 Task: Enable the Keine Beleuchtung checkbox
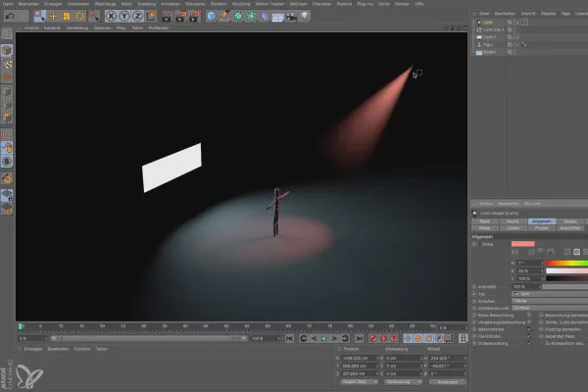tap(529, 316)
